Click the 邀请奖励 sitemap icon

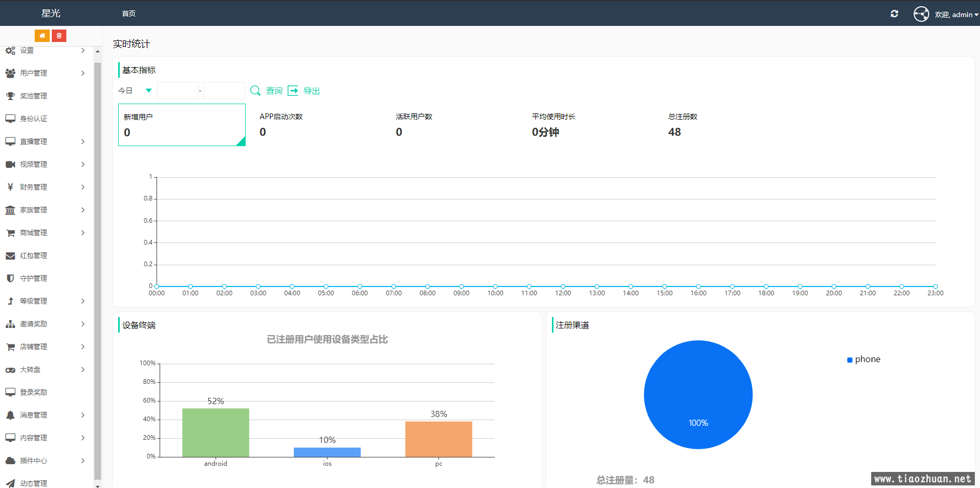10,324
